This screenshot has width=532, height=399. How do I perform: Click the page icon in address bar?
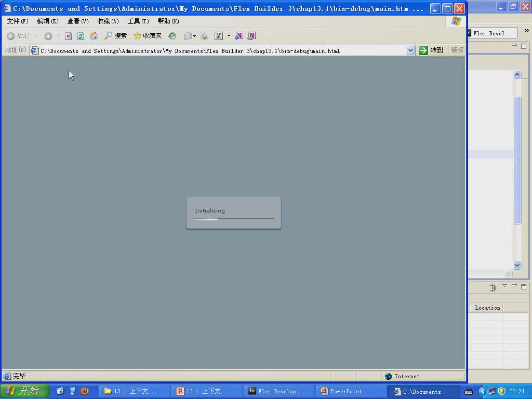pyautogui.click(x=34, y=50)
